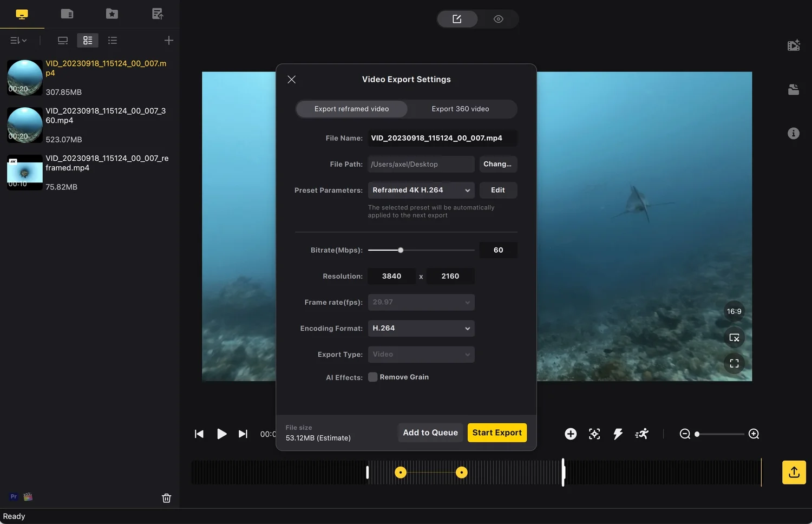The width and height of the screenshot is (812, 524).
Task: Open the media sort order dropdown
Action: tap(18, 40)
